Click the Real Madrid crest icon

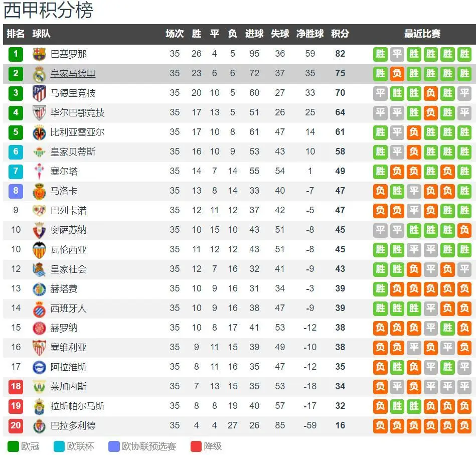39,74
